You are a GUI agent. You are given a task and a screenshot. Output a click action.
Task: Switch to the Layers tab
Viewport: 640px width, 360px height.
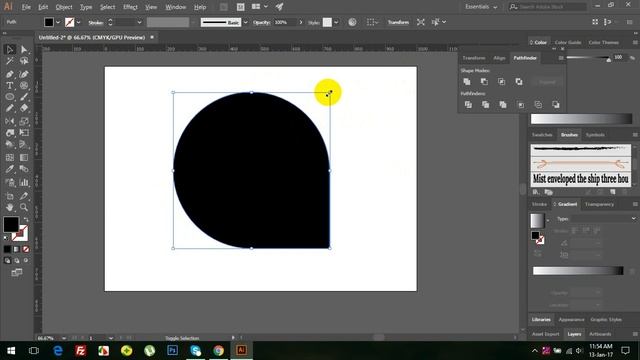point(574,334)
